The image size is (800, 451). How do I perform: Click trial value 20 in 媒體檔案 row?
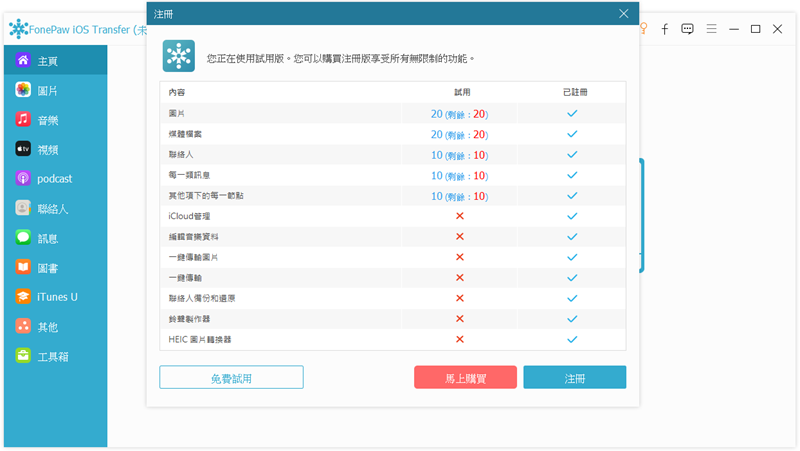click(437, 134)
